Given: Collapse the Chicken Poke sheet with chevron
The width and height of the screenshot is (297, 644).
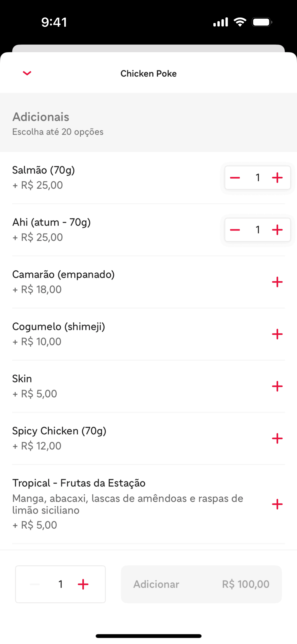Looking at the screenshot, I should point(27,73).
